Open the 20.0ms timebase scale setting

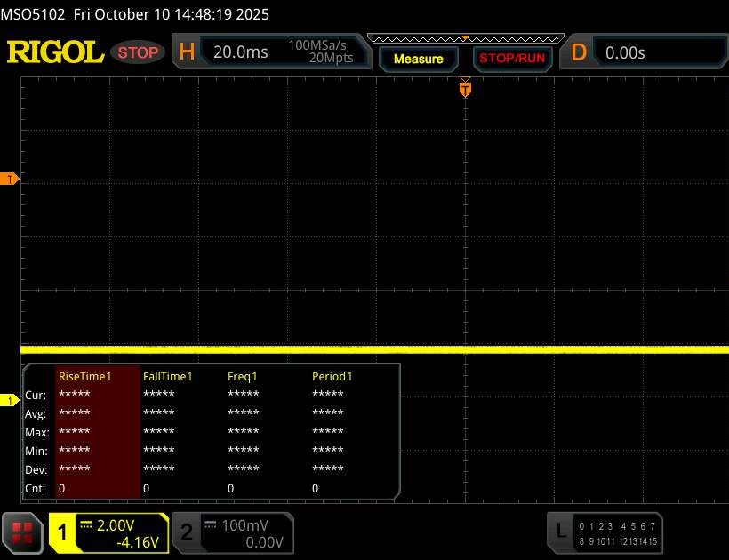pos(241,52)
